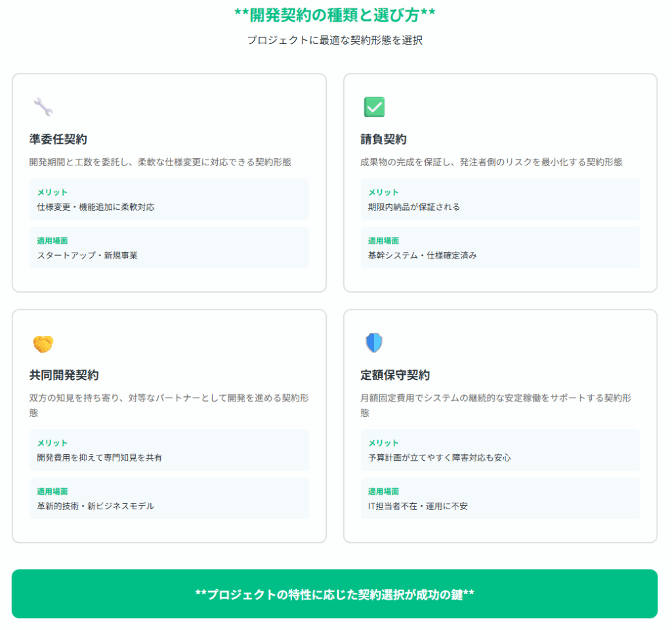Click the handshake icon for 共同開発契約
This screenshot has width=672, height=630.
(43, 343)
